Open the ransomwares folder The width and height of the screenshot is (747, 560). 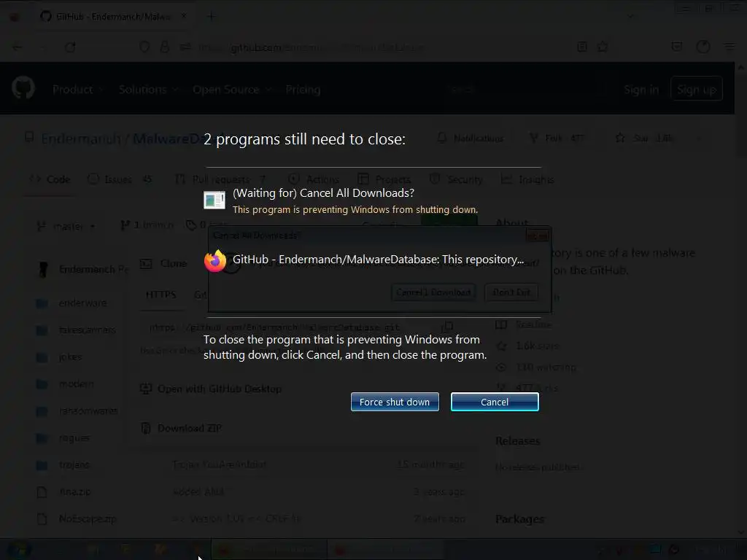(x=88, y=411)
